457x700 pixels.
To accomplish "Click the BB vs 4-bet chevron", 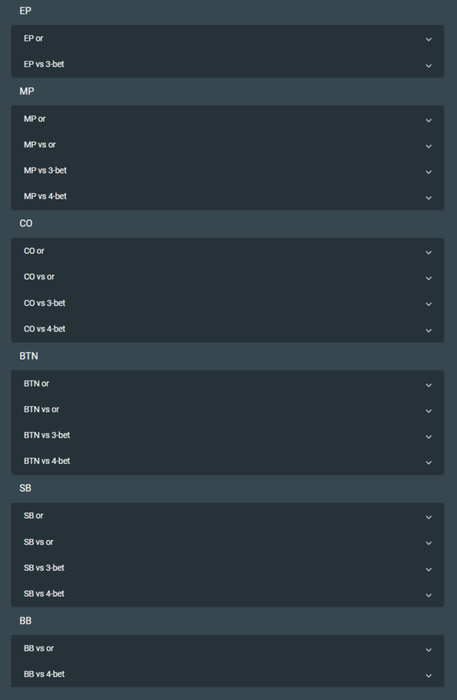I will (x=428, y=675).
